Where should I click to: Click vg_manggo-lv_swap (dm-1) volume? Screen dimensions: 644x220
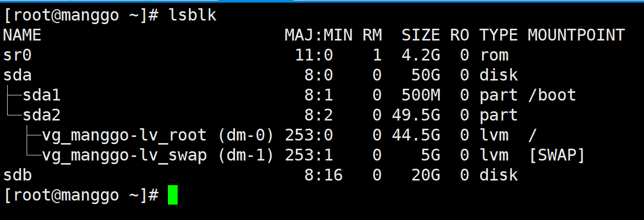pos(158,155)
